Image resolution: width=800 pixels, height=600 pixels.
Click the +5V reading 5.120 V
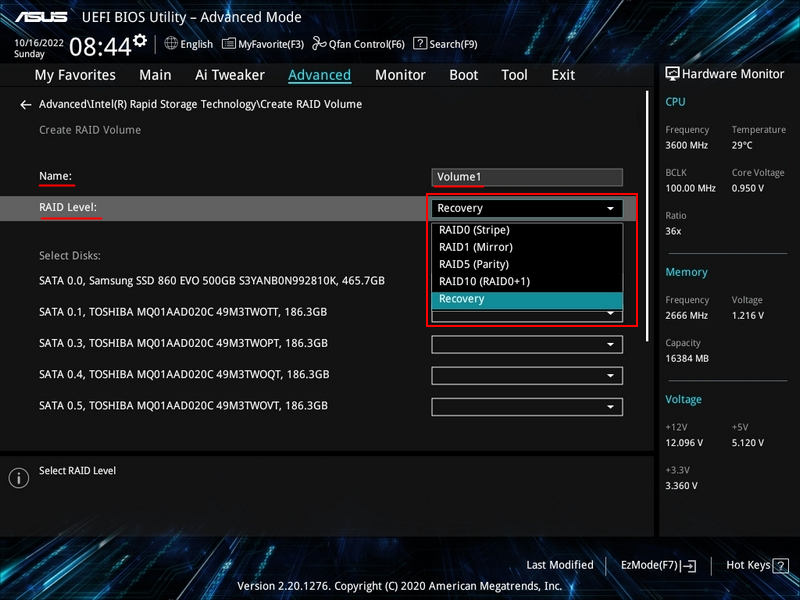(x=747, y=443)
